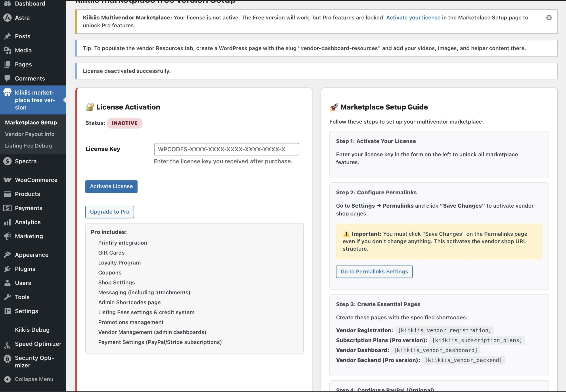Click Promotions management list item
566x392 pixels.
[x=131, y=322]
